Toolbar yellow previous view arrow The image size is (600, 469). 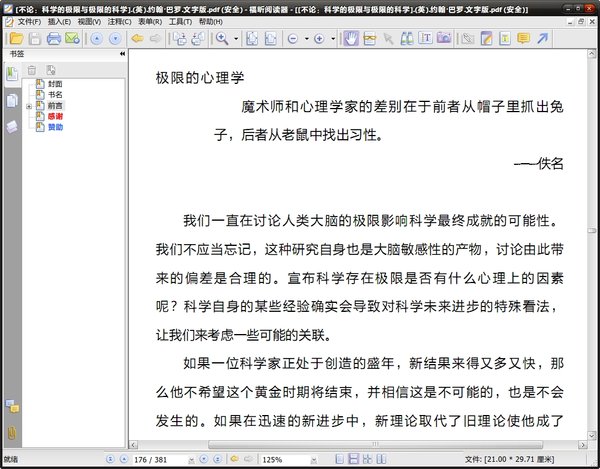pyautogui.click(x=137, y=39)
